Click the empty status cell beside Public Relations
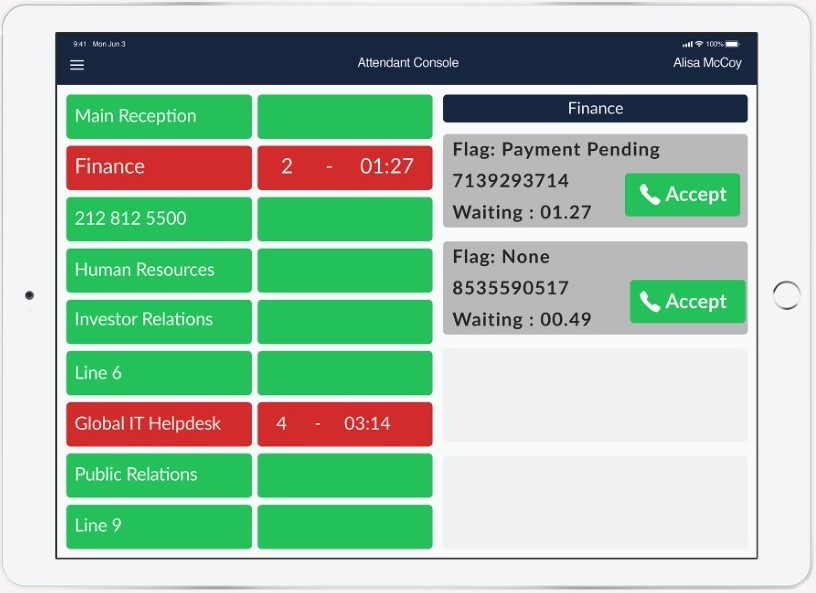 pyautogui.click(x=345, y=475)
